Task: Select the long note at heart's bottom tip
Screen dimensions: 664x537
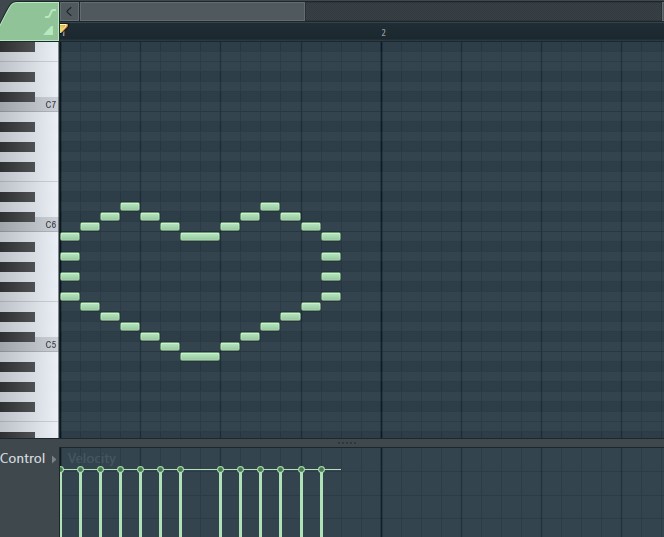Action: [200, 356]
